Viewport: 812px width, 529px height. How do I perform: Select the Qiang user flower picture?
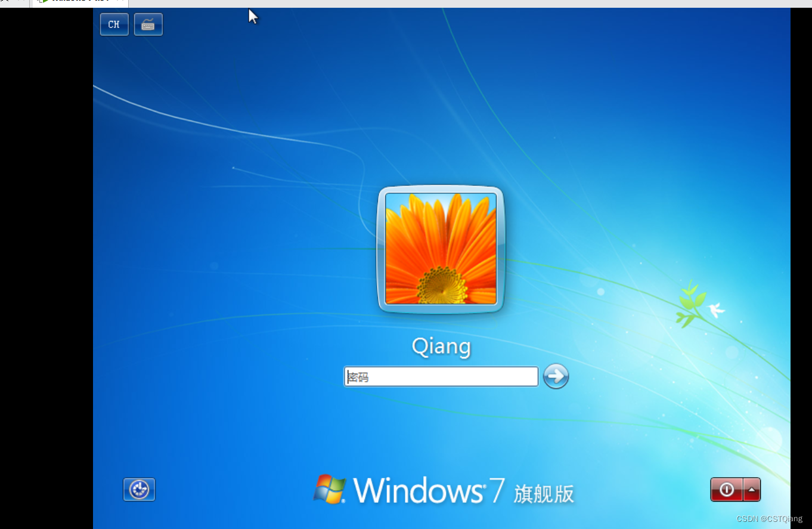441,249
